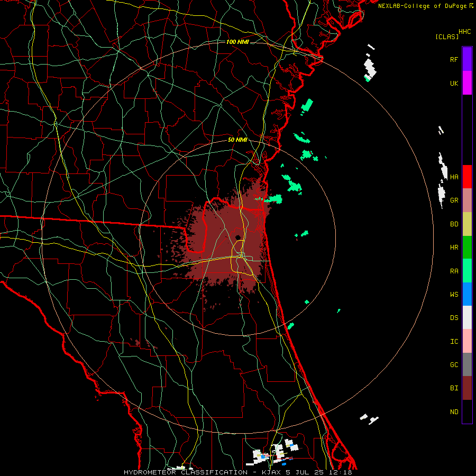Click the BI legend label
This screenshot has height=476, width=476.
click(454, 388)
